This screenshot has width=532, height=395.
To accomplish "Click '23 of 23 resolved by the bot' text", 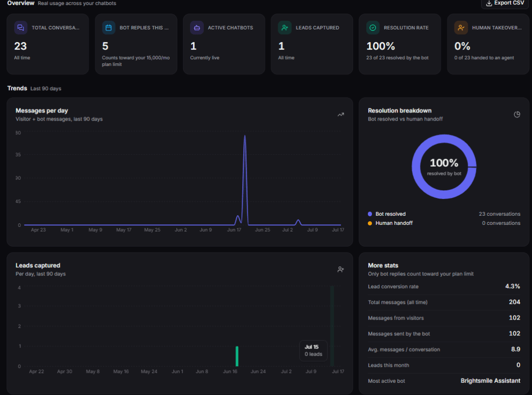I will tap(397, 58).
